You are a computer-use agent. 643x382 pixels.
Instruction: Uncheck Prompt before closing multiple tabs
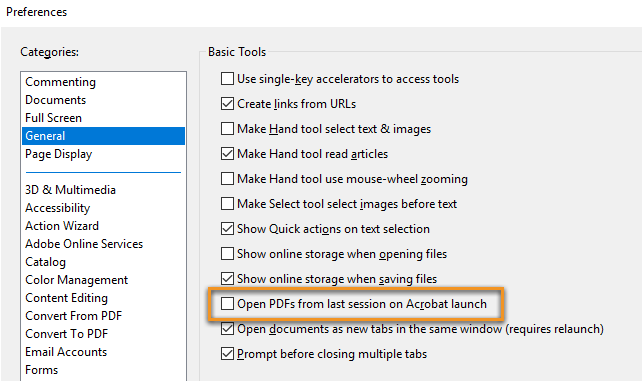coord(227,353)
